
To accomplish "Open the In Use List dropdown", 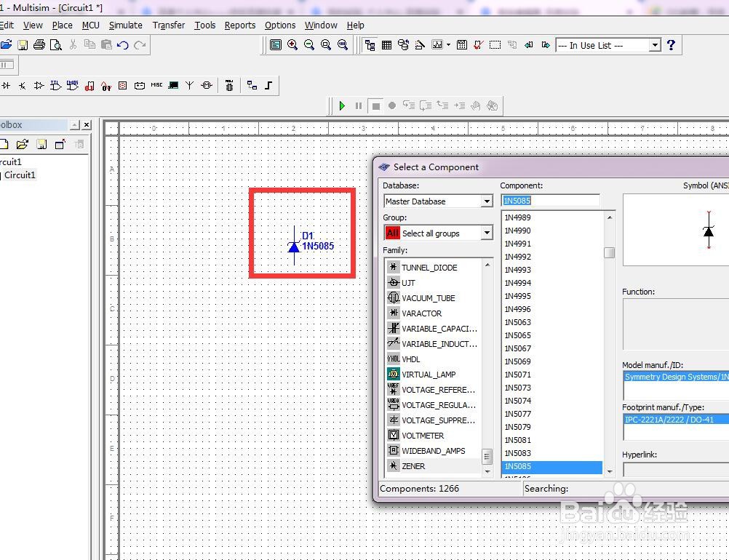I will pyautogui.click(x=655, y=45).
